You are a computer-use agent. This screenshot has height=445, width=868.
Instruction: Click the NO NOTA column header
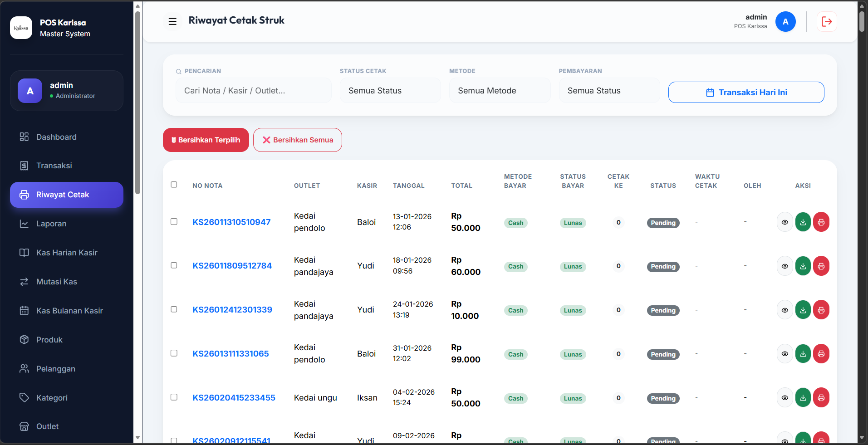click(207, 186)
